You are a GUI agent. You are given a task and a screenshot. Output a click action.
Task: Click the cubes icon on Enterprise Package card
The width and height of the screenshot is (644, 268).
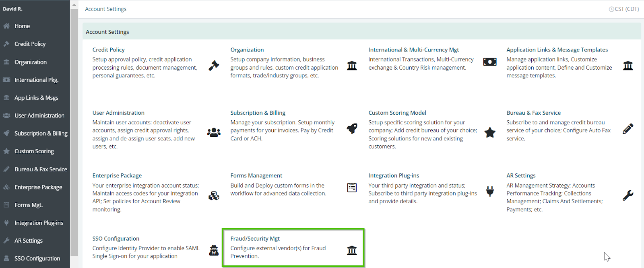click(x=214, y=196)
